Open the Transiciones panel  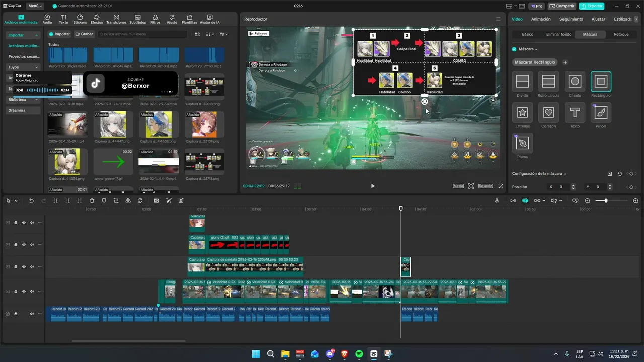coord(116,20)
